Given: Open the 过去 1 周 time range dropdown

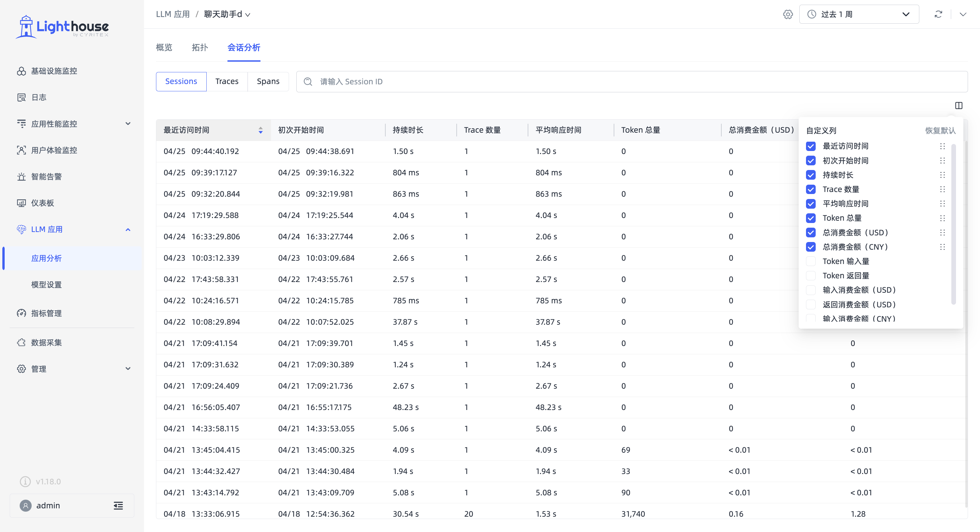Looking at the screenshot, I should coord(859,14).
